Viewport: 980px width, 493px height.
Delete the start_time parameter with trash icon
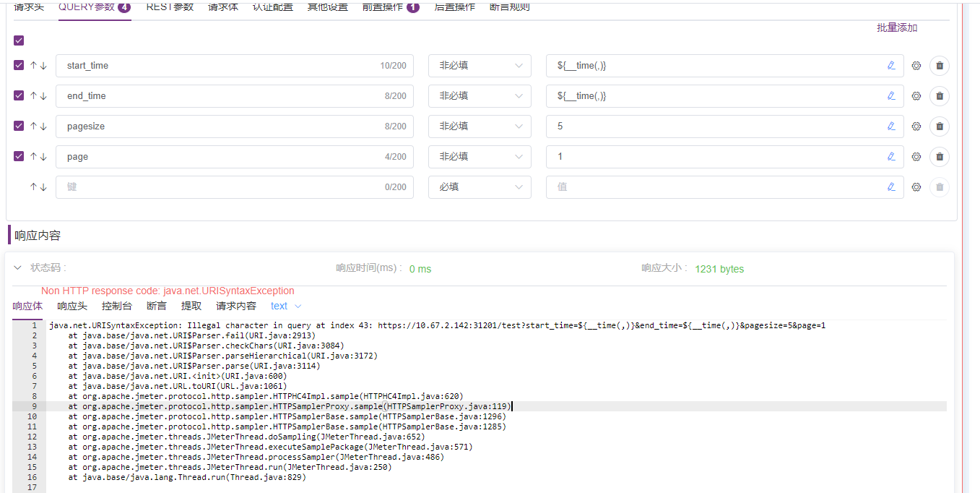tap(940, 65)
